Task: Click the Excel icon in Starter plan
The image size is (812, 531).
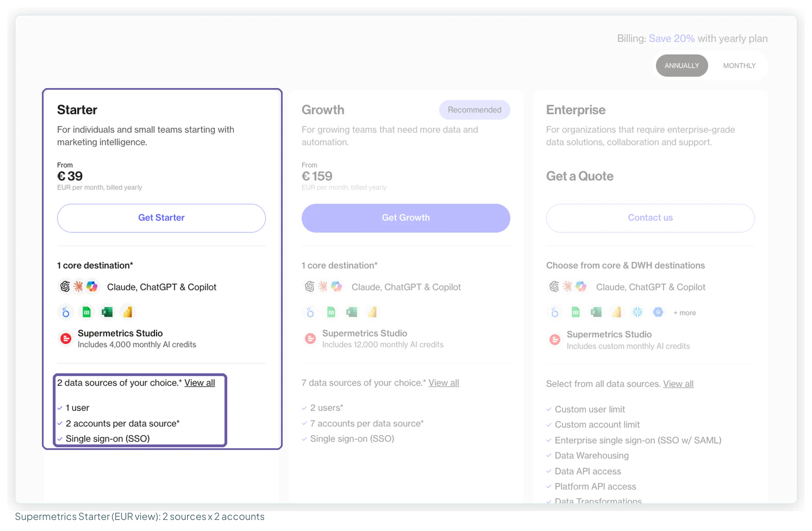Action: tap(107, 313)
